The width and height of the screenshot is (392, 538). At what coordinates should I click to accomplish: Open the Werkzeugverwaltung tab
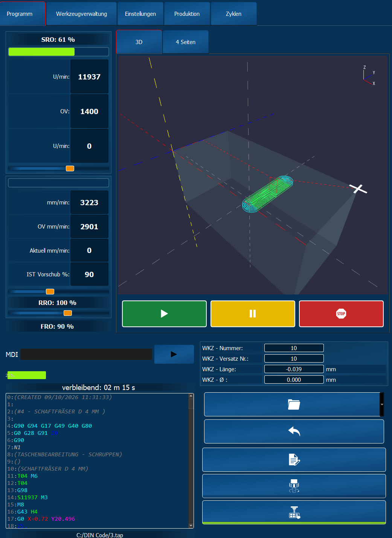(x=82, y=14)
